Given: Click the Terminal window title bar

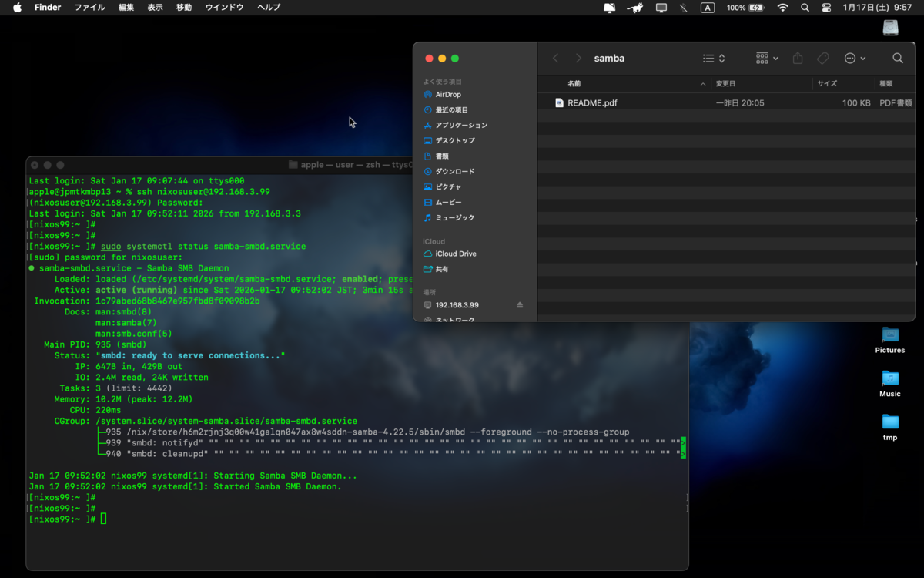Looking at the screenshot, I should (x=357, y=165).
